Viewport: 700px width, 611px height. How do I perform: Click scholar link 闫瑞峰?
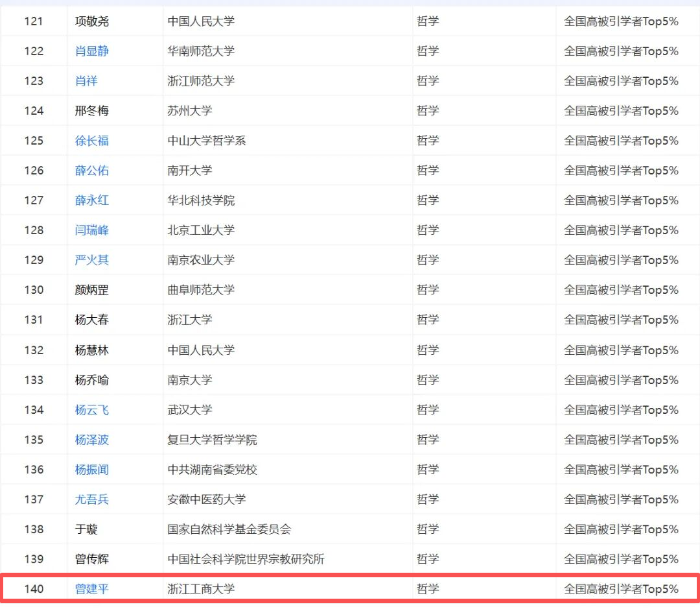92,230
